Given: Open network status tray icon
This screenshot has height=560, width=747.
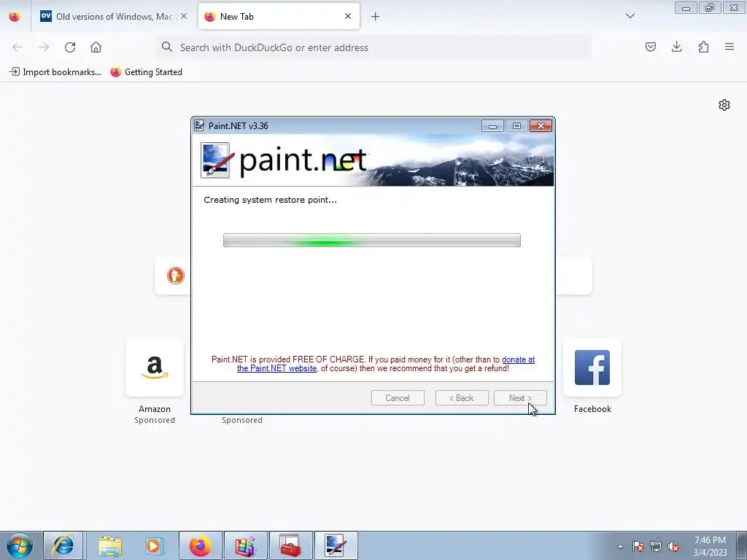Looking at the screenshot, I should point(656,546).
